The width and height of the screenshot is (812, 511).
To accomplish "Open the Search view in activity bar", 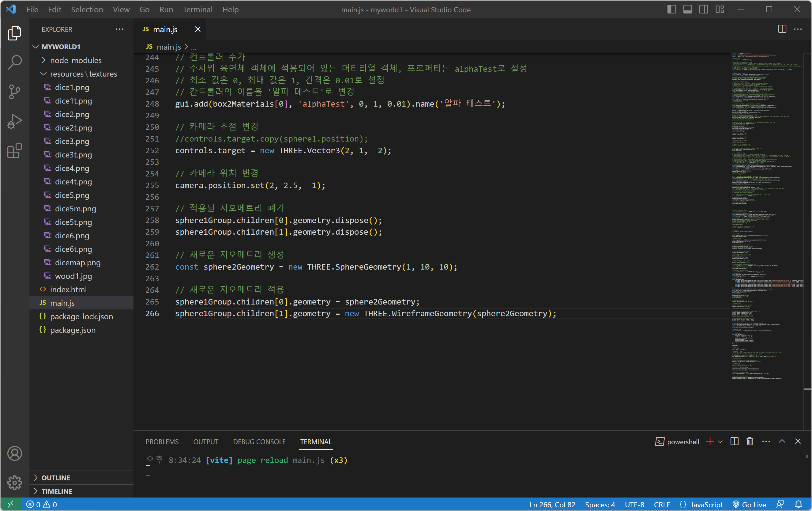I will coord(14,62).
